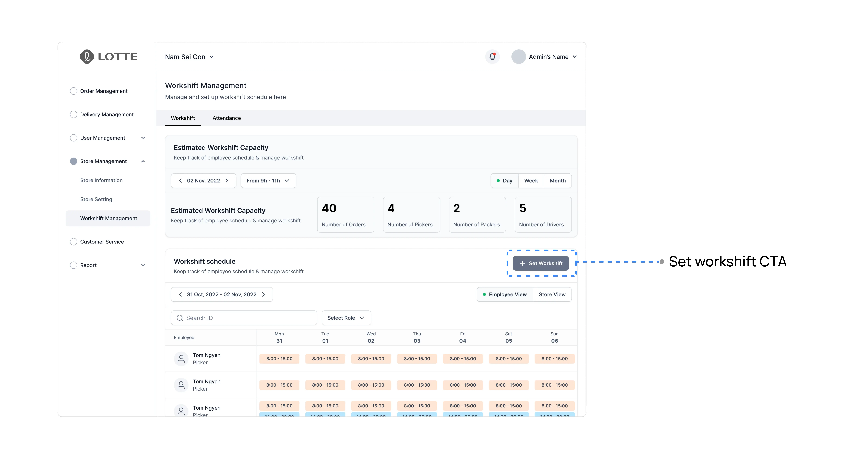
Task: Collapse Store Management chevron
Action: point(143,161)
